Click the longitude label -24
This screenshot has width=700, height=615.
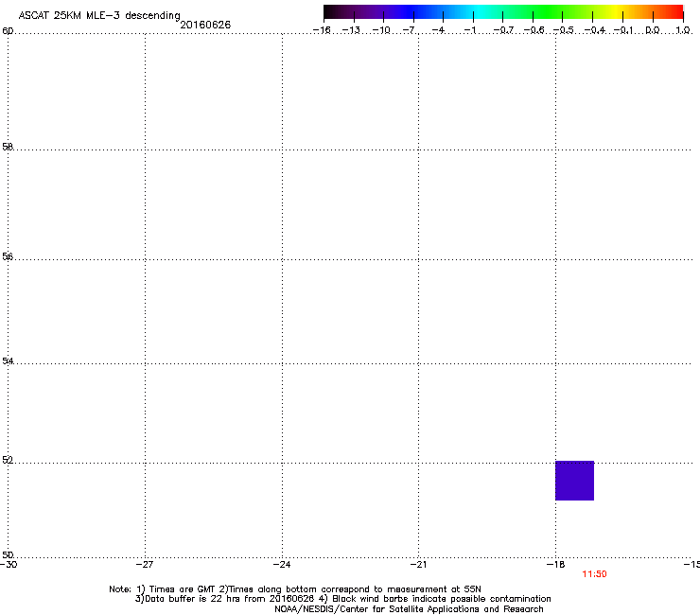[x=282, y=565]
